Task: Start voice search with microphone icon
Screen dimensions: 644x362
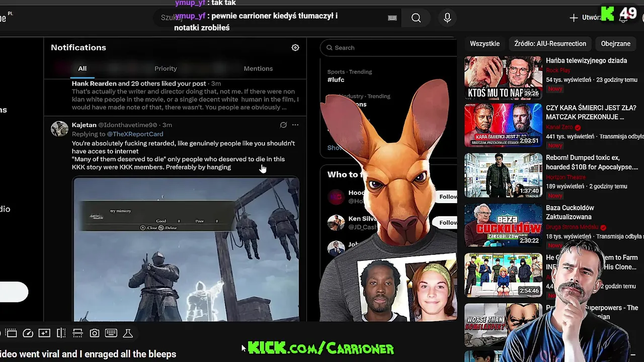Action: tap(447, 18)
